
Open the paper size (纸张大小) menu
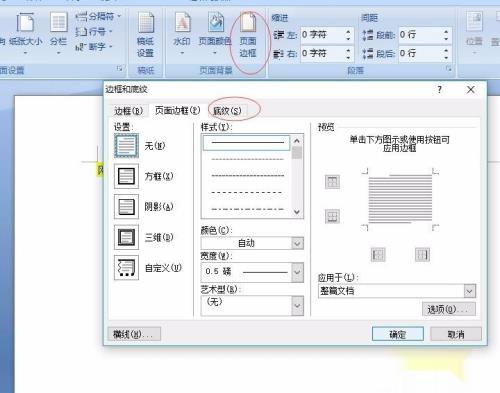[26, 33]
